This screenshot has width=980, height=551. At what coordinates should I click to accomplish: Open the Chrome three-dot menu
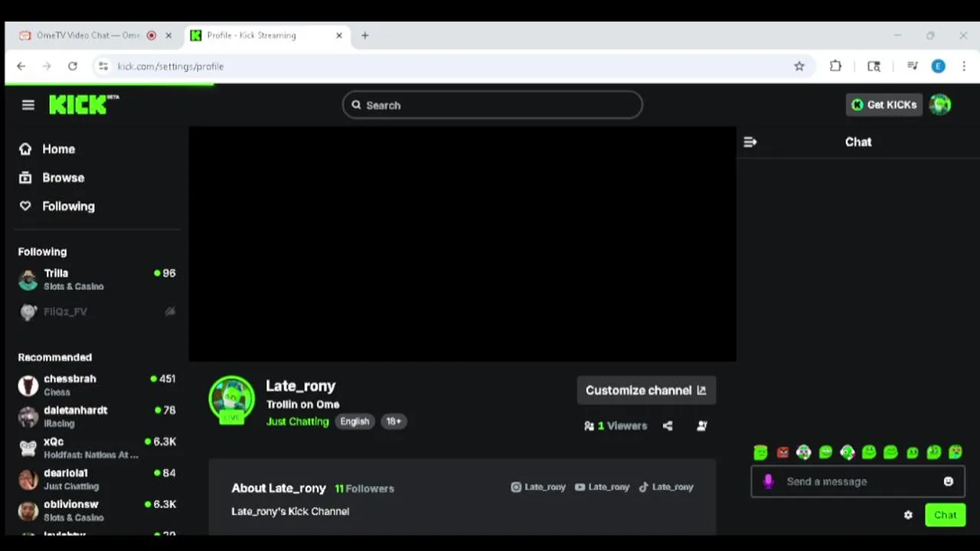pyautogui.click(x=964, y=67)
